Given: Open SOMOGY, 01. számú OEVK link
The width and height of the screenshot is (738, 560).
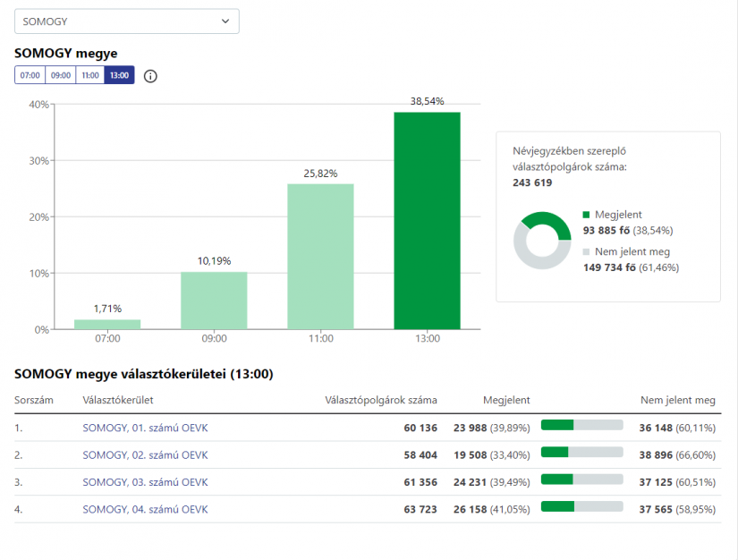Looking at the screenshot, I should 144,428.
